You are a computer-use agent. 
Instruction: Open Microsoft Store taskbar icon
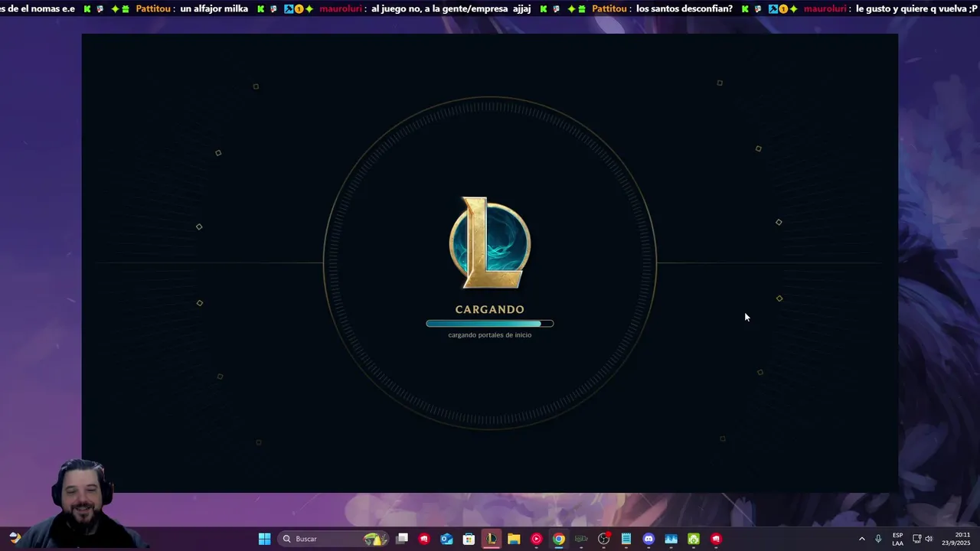point(469,539)
